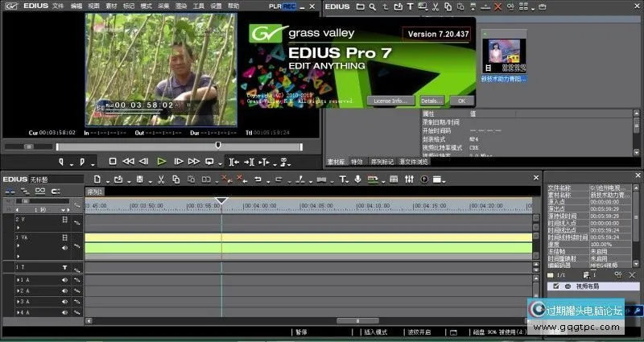
Task: Click the red X Delete icon in the bin toolbar
Action: tap(497, 6)
